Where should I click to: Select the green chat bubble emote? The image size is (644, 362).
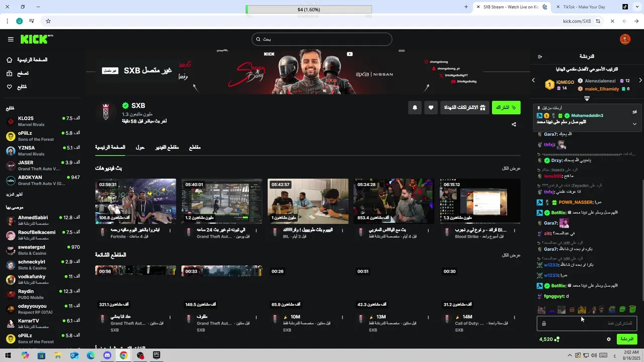(622, 310)
